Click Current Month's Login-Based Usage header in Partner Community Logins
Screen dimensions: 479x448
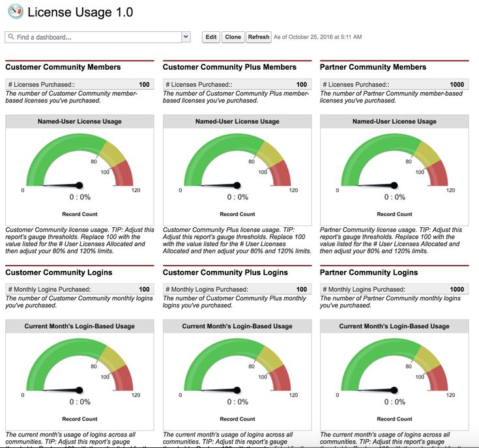[394, 326]
